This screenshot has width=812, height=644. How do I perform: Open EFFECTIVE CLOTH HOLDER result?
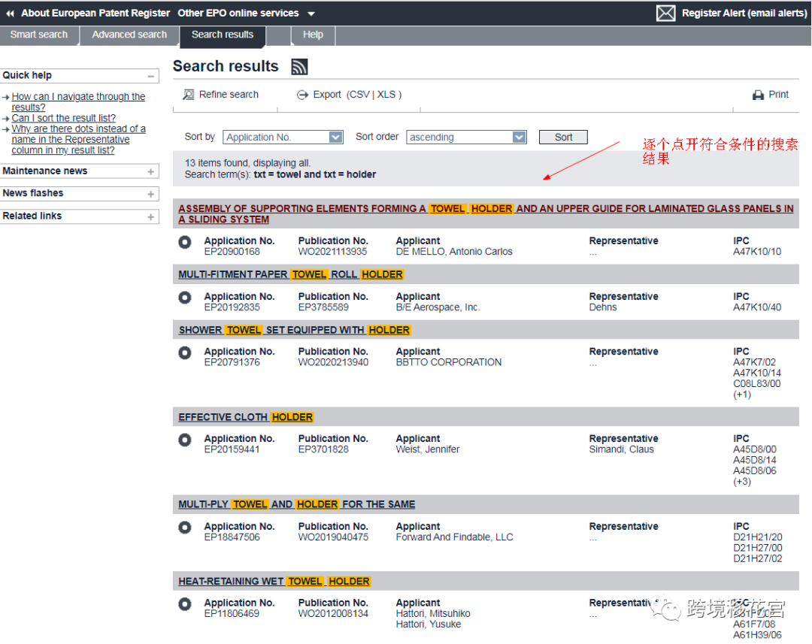point(245,417)
